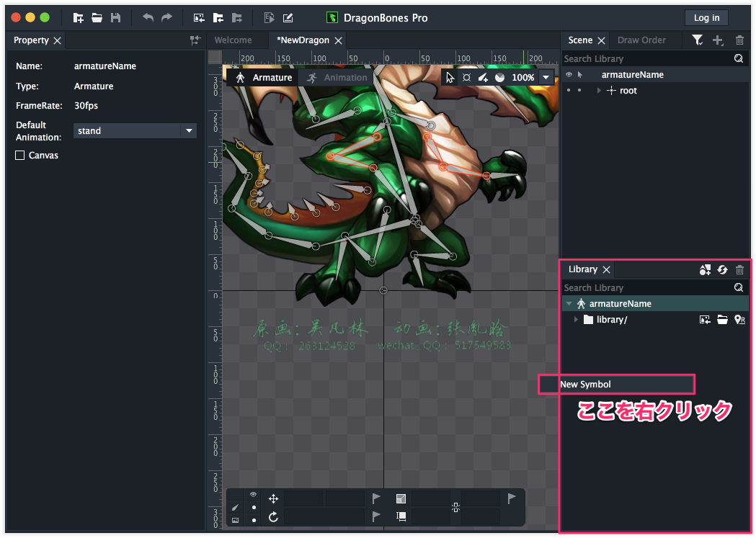Refresh the Library panel with the sync icon
Image resolution: width=756 pixels, height=538 pixels.
tap(722, 269)
